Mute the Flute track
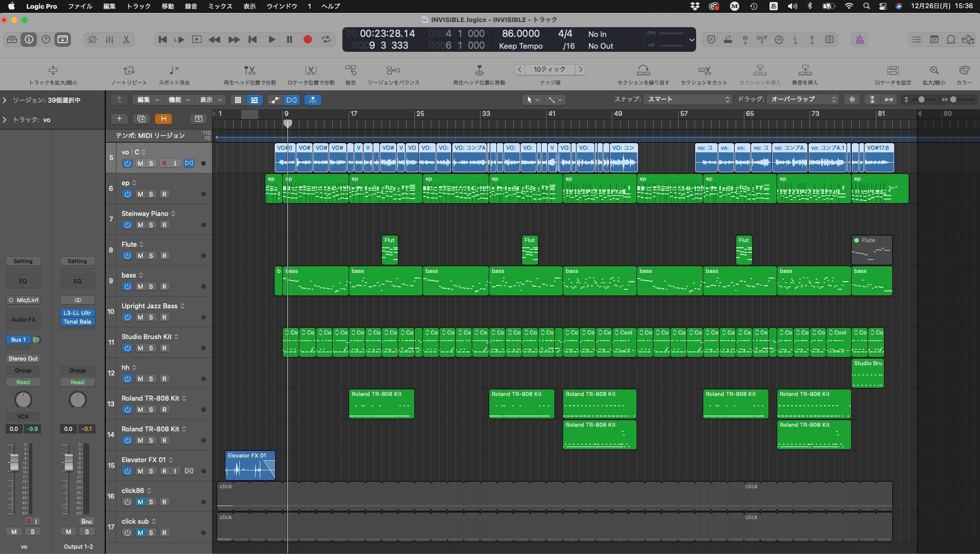The image size is (980, 554). (x=140, y=256)
